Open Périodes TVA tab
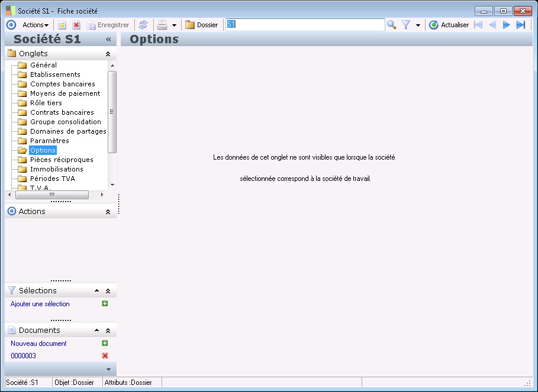This screenshot has width=538, height=392. 53,179
